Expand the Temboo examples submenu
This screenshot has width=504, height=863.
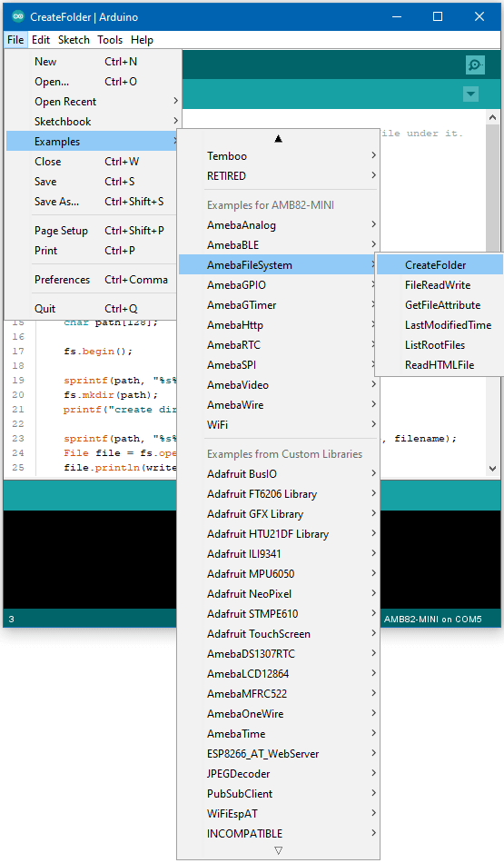click(x=279, y=156)
